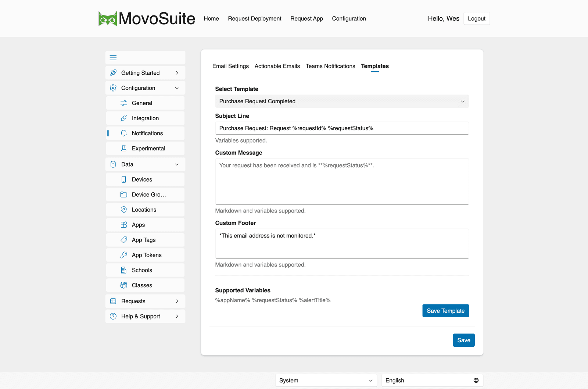Click the Classes people icon

tap(124, 285)
